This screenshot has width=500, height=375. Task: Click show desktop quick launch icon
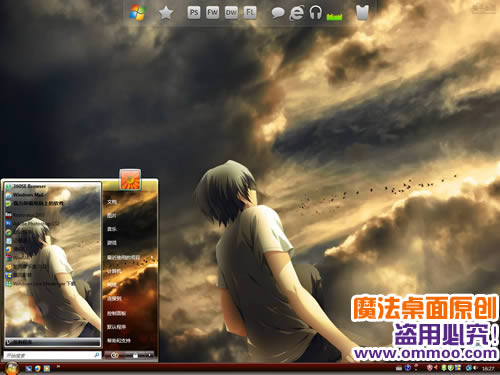[x=29, y=368]
